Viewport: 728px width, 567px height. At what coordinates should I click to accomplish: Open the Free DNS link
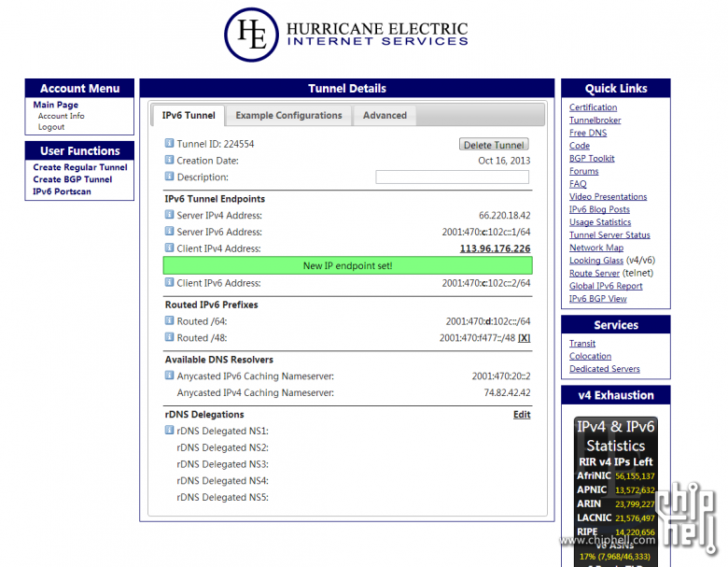588,133
